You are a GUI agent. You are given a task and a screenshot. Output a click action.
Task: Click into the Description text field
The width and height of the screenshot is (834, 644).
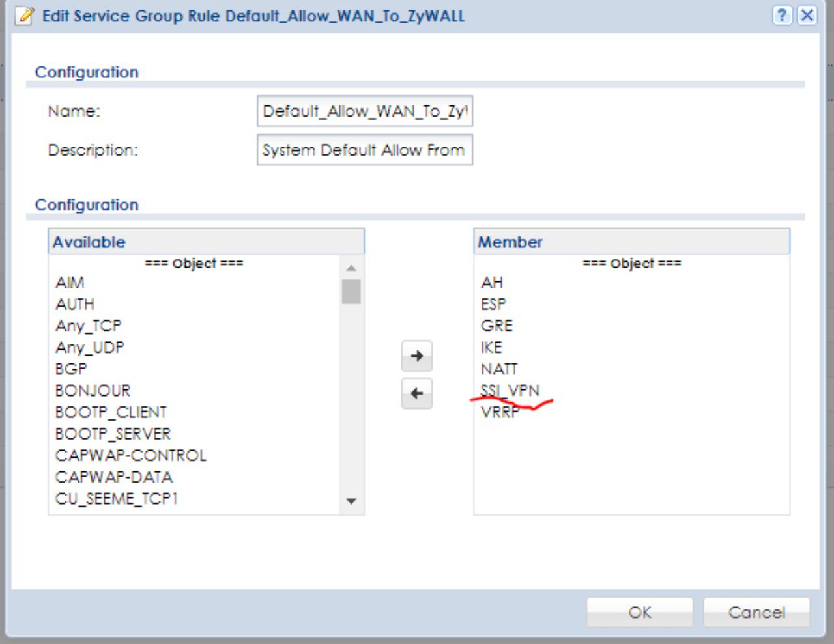(x=364, y=150)
